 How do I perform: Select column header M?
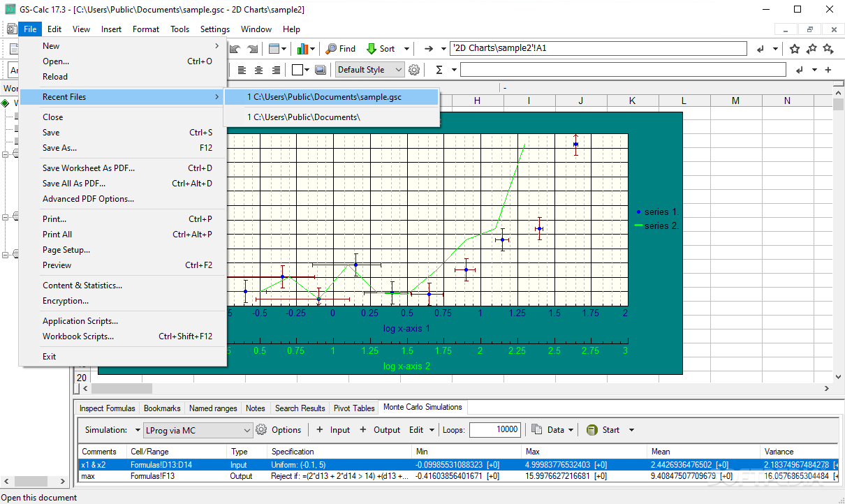735,101
